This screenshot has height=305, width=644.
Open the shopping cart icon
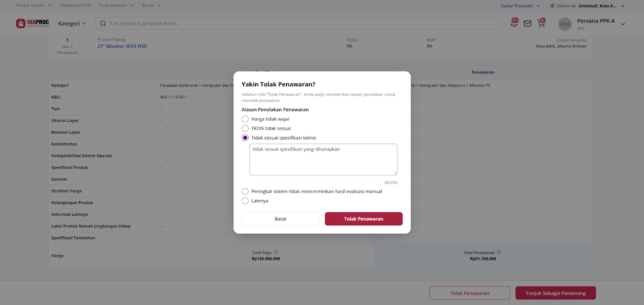pos(541,23)
